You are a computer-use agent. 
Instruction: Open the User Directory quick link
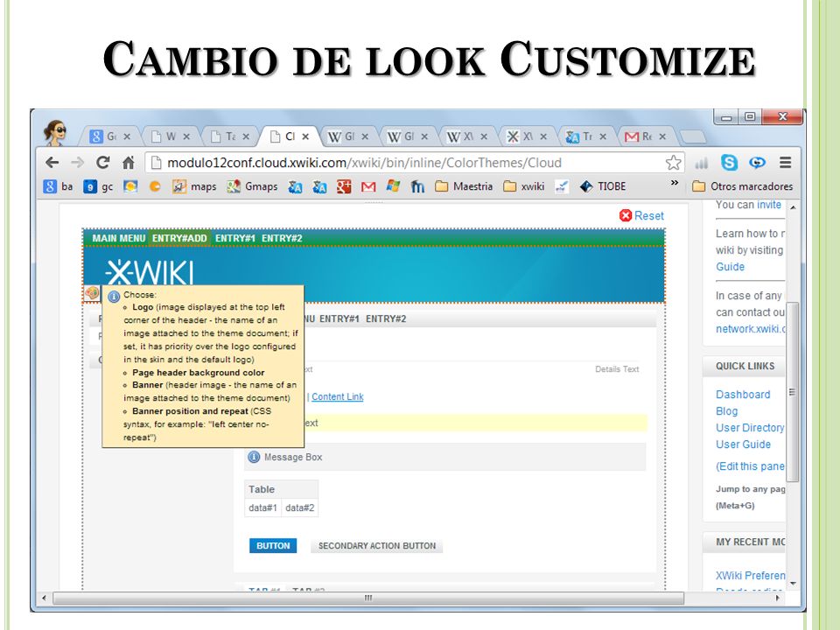tap(750, 428)
